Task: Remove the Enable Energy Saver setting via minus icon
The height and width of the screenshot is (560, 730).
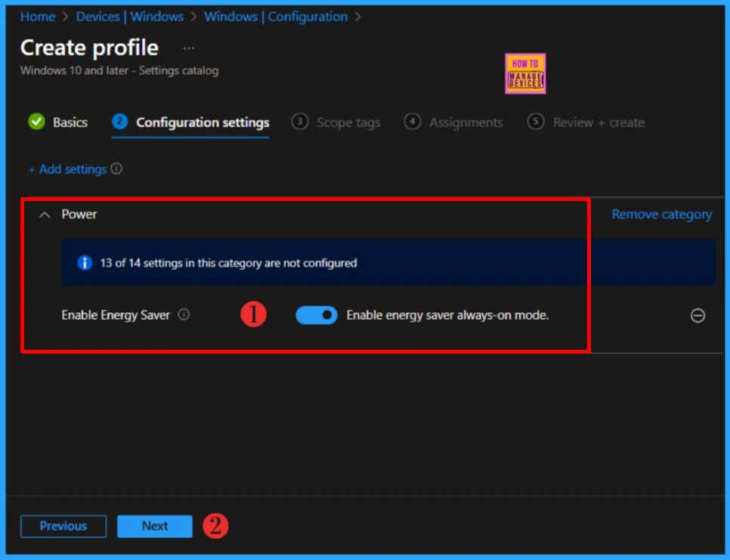Action: pos(698,316)
